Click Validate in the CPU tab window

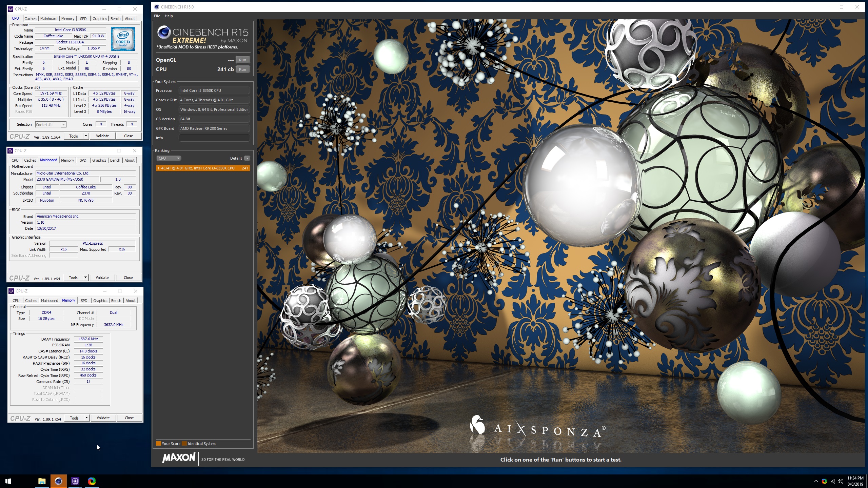coord(102,136)
